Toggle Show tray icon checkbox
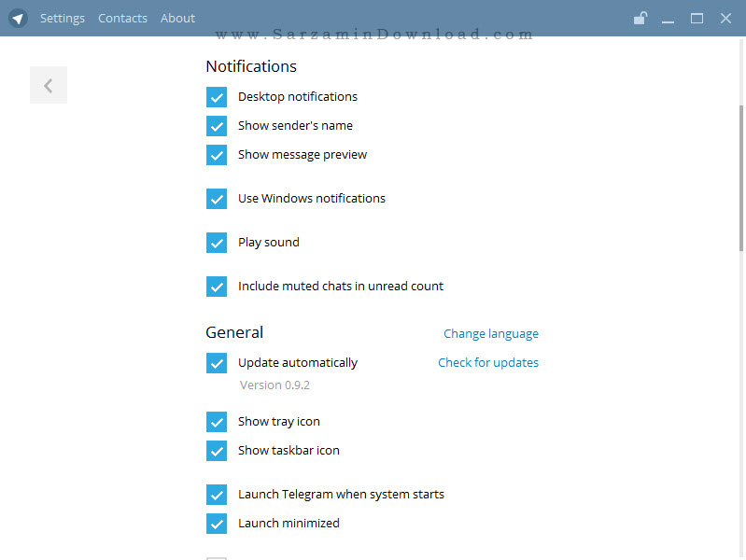 pos(217,422)
